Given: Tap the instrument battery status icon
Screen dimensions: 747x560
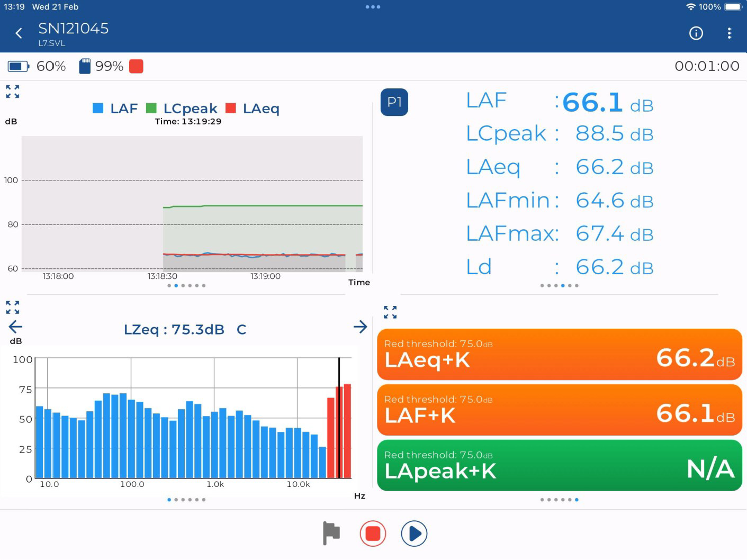Looking at the screenshot, I should (18, 66).
